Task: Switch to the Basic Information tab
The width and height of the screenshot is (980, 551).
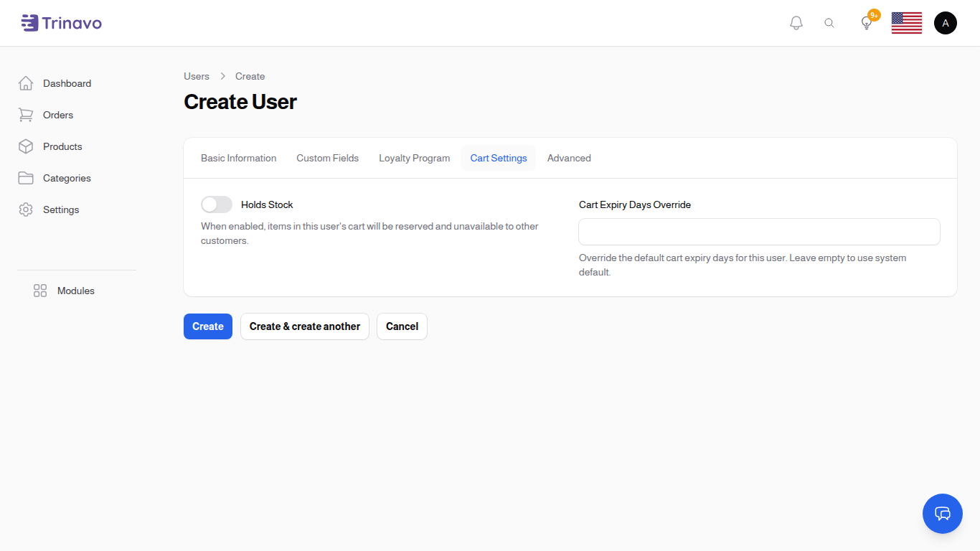Action: click(238, 158)
